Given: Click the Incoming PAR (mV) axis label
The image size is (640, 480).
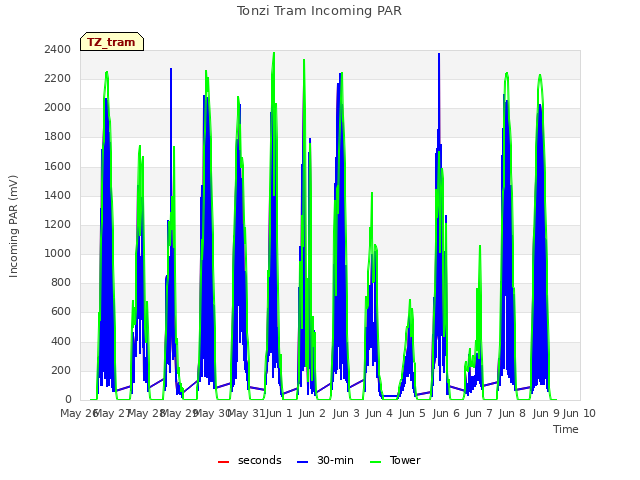Looking at the screenshot, I should (x=13, y=226).
